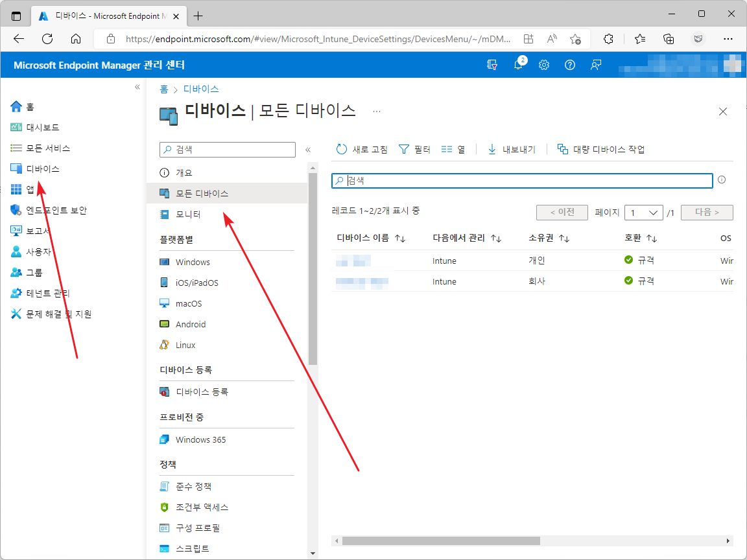Viewport: 747px width, 560px height.
Task: Collapse the left navigation with double chevron
Action: pyautogui.click(x=137, y=87)
